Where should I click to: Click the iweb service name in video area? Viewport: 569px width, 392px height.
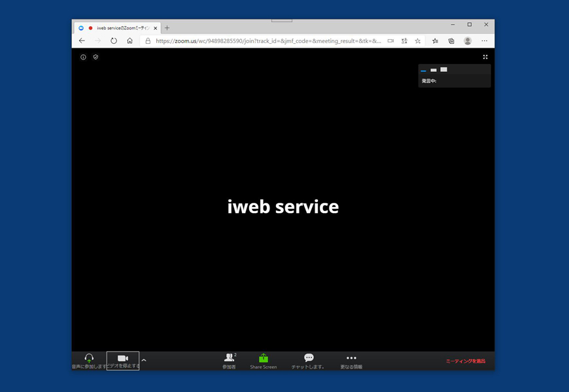283,206
